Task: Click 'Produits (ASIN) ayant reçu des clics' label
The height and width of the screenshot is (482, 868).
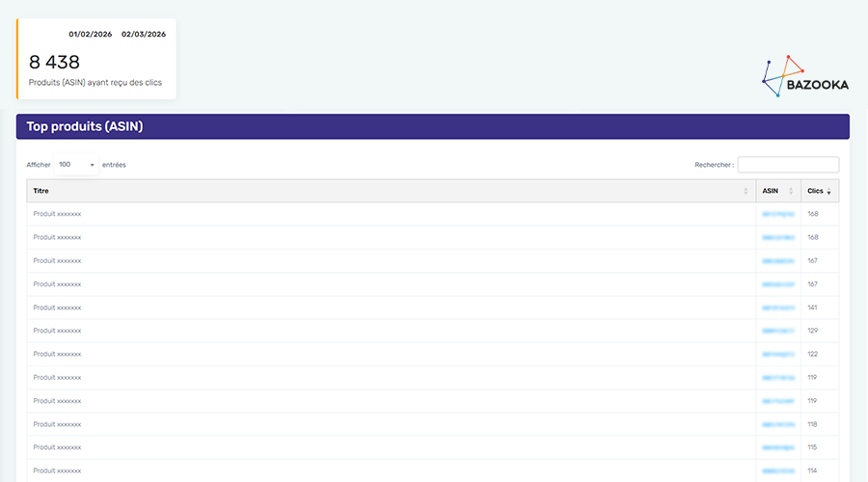Action: (x=95, y=83)
